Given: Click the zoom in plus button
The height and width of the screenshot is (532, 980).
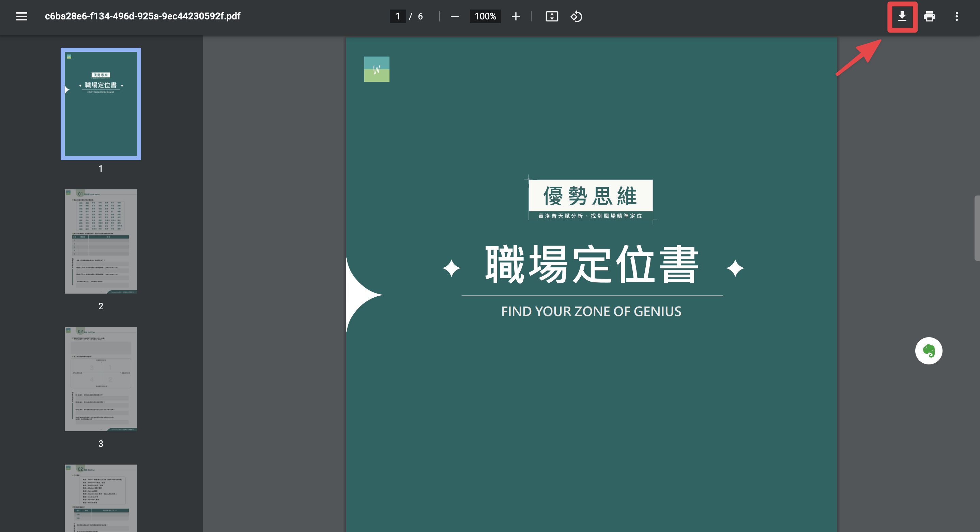Looking at the screenshot, I should point(516,16).
